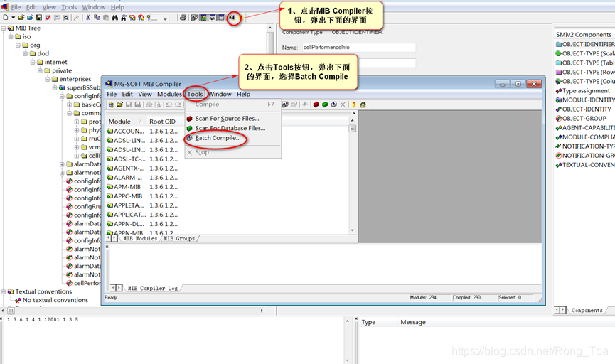615x364 pixels.
Task: Click the Print icon in main toolbar
Action: click(x=183, y=18)
